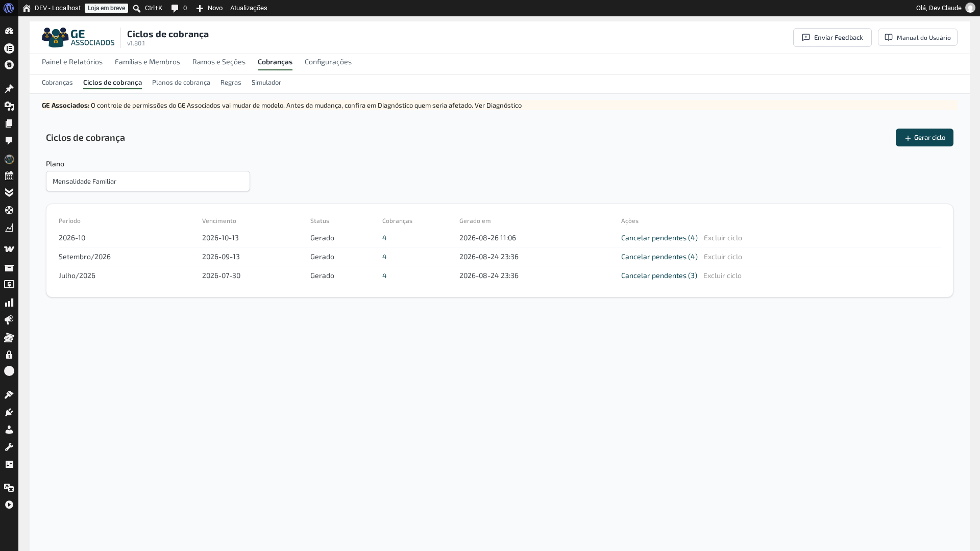This screenshot has width=980, height=551.
Task: Click Ctrl+K search in admin bar
Action: (148, 8)
